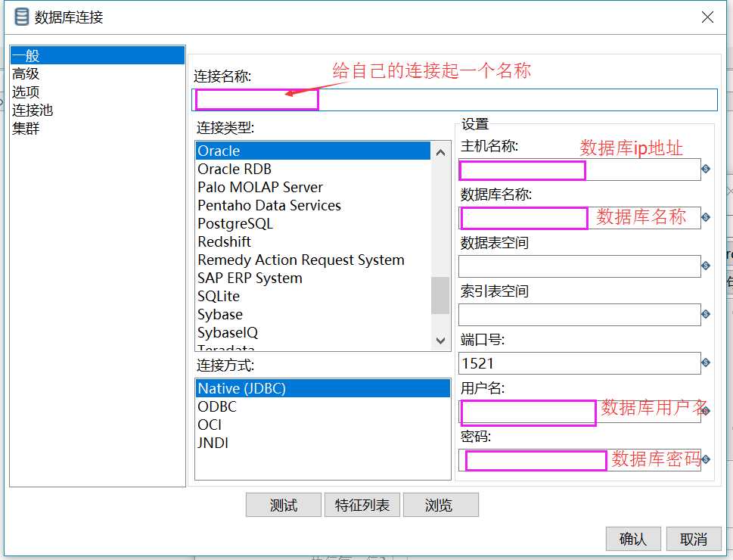Open the 高级 settings category

point(98,73)
